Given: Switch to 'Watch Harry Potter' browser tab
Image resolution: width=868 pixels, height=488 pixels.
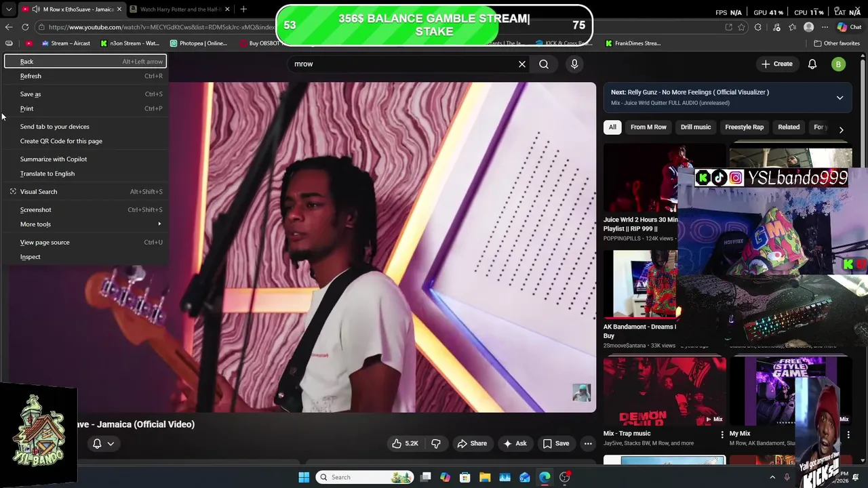Looking at the screenshot, I should 179,9.
